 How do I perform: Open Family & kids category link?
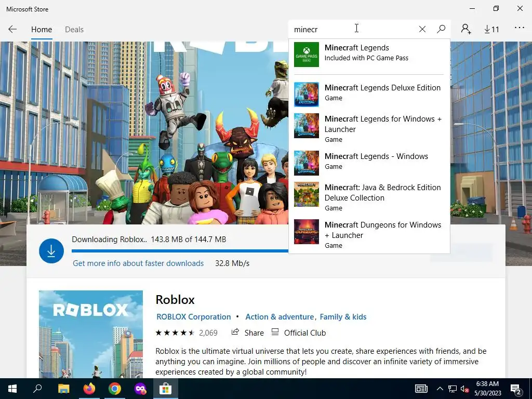pos(343,316)
